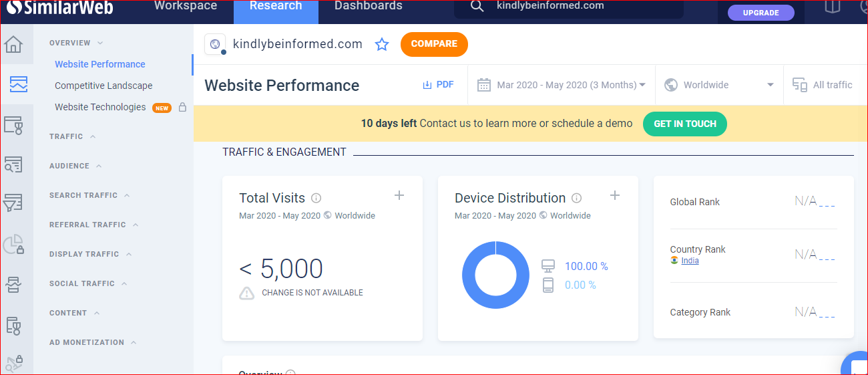
Task: Click the UPGRADE button
Action: pyautogui.click(x=761, y=13)
